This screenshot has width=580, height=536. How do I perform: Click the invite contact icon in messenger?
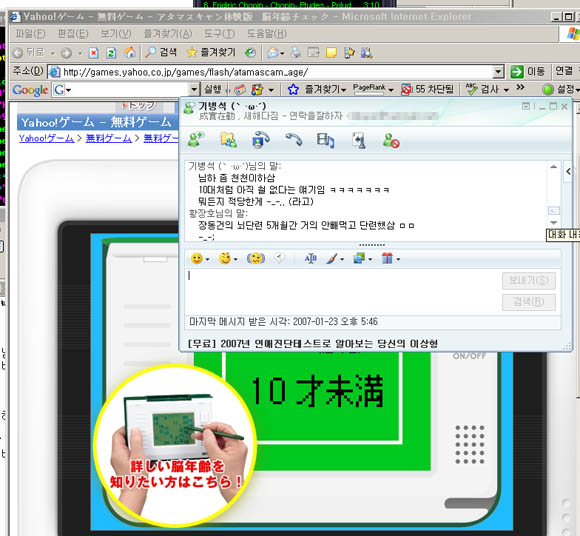point(196,140)
